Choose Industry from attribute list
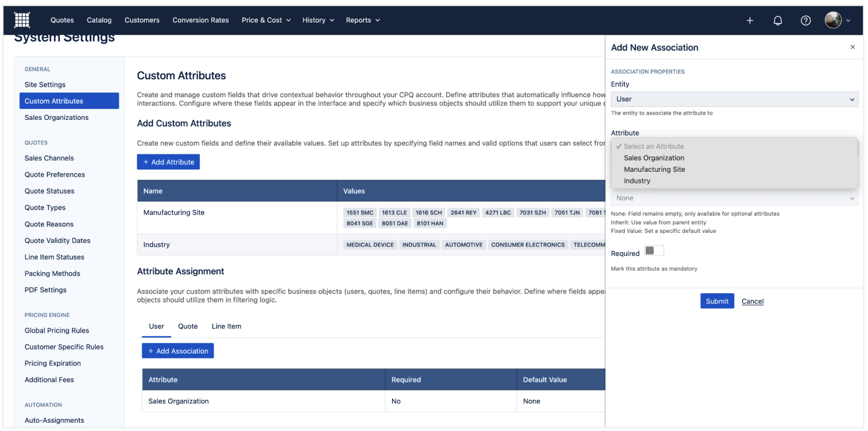Image resolution: width=868 pixels, height=431 pixels. [x=637, y=181]
